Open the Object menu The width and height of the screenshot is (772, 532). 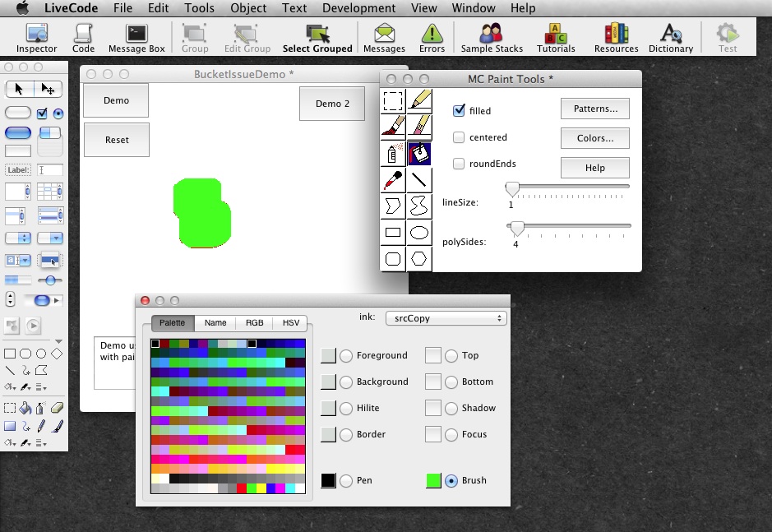248,8
